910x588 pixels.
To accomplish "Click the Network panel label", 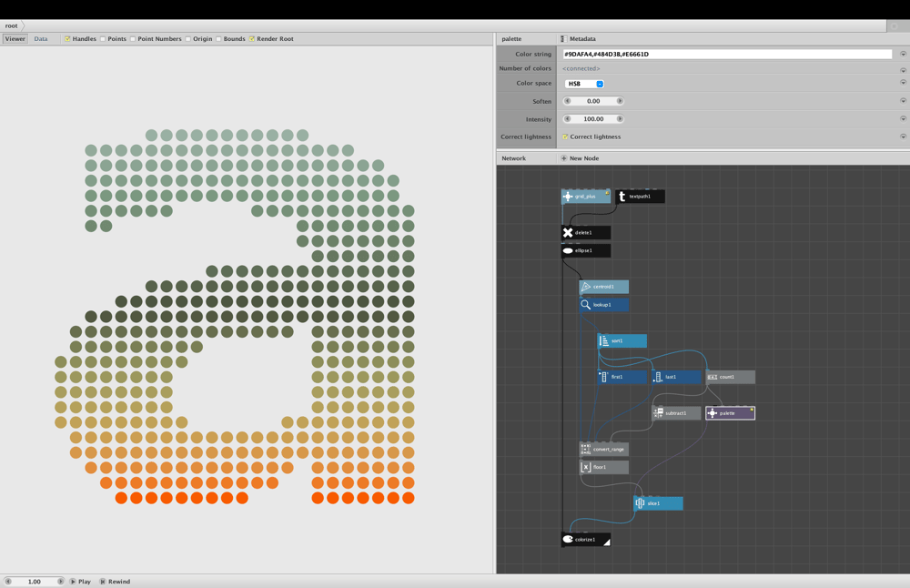I will point(513,158).
